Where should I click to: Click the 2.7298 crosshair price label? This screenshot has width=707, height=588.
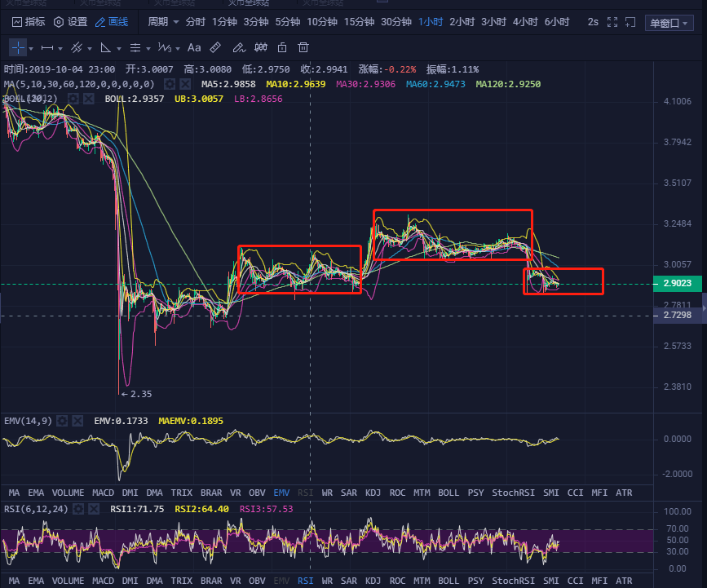[678, 315]
